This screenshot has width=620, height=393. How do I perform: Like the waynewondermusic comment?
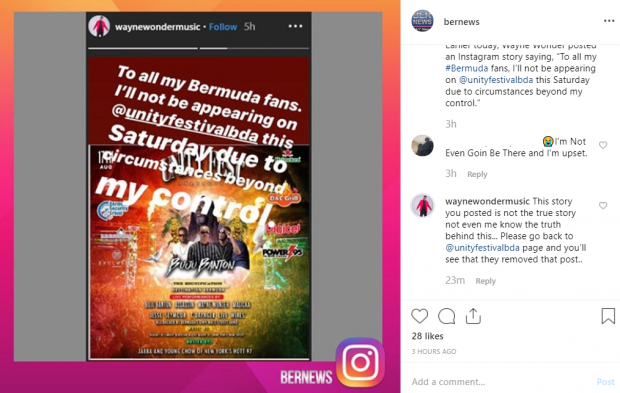pos(603,206)
